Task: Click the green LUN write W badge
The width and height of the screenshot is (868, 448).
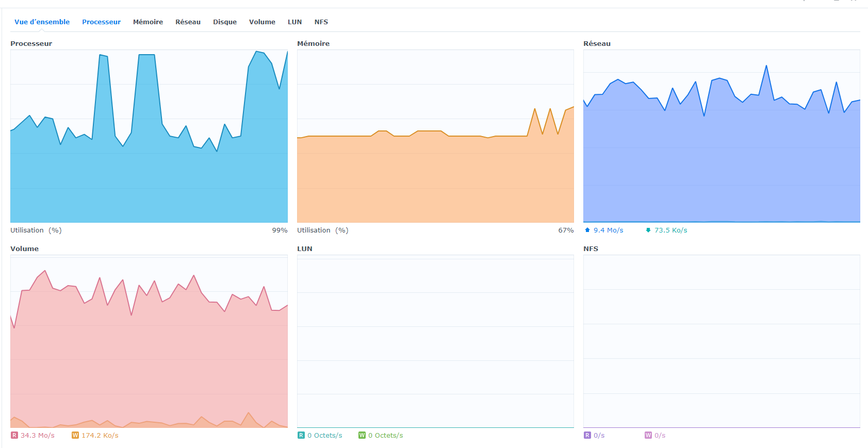Action: 362,436
